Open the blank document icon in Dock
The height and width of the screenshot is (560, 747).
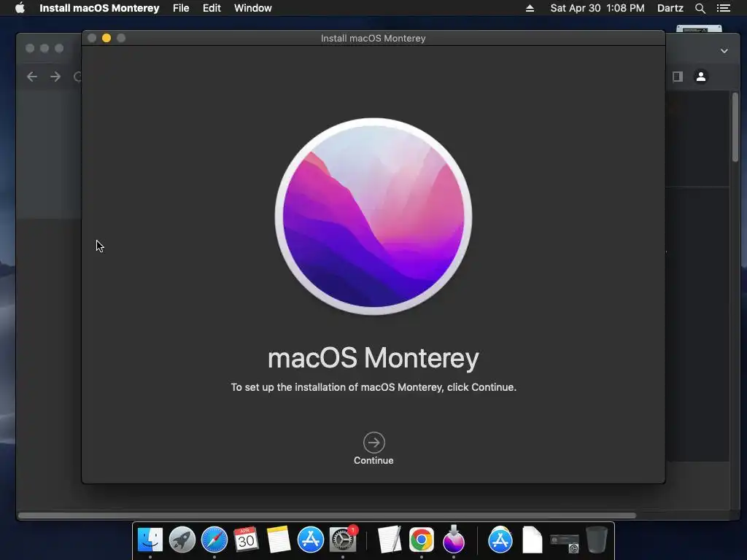532,540
